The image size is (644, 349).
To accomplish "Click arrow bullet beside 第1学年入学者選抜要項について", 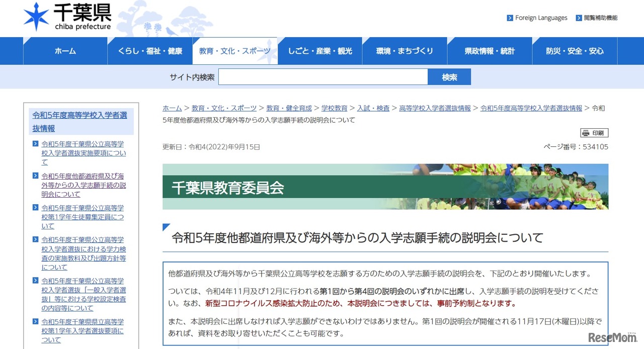I will [x=35, y=321].
